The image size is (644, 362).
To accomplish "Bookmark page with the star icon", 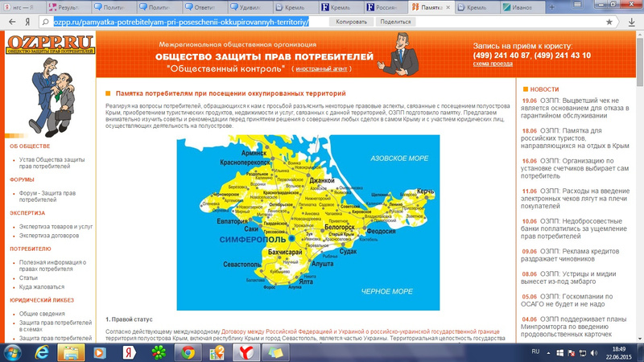I will [x=609, y=22].
